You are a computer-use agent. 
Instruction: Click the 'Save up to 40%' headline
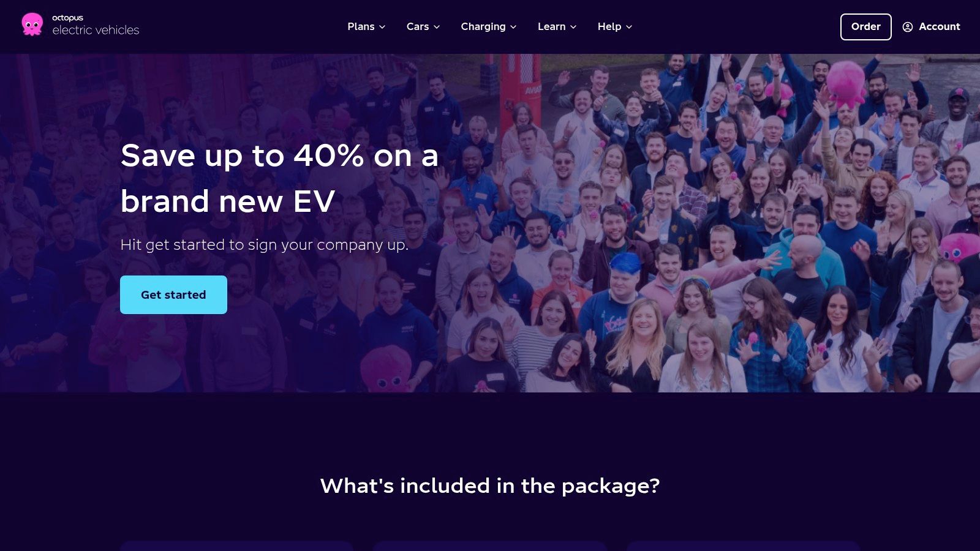[x=279, y=178]
